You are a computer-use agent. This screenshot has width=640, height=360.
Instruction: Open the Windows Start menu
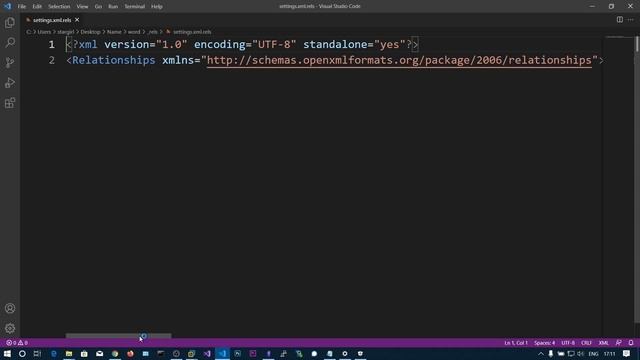coord(7,353)
